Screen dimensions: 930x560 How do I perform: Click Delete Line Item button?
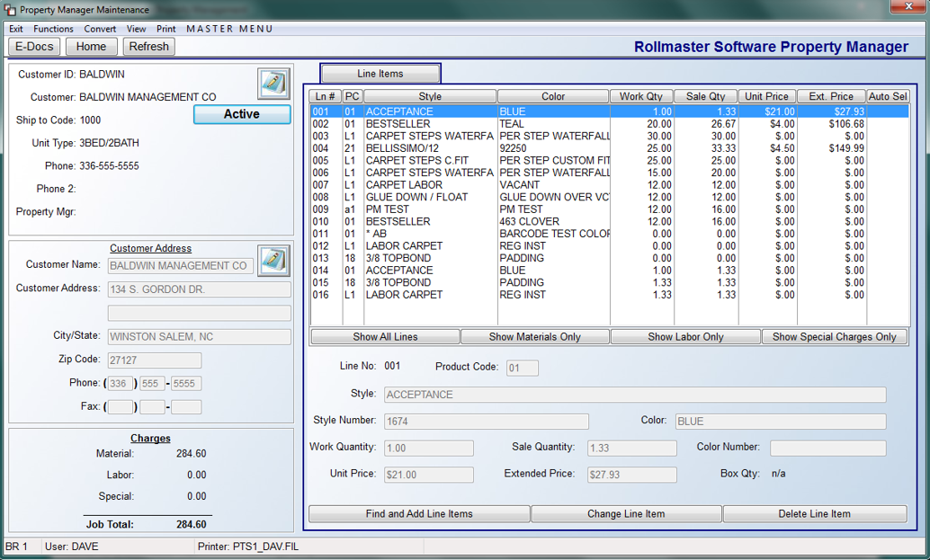pyautogui.click(x=814, y=514)
